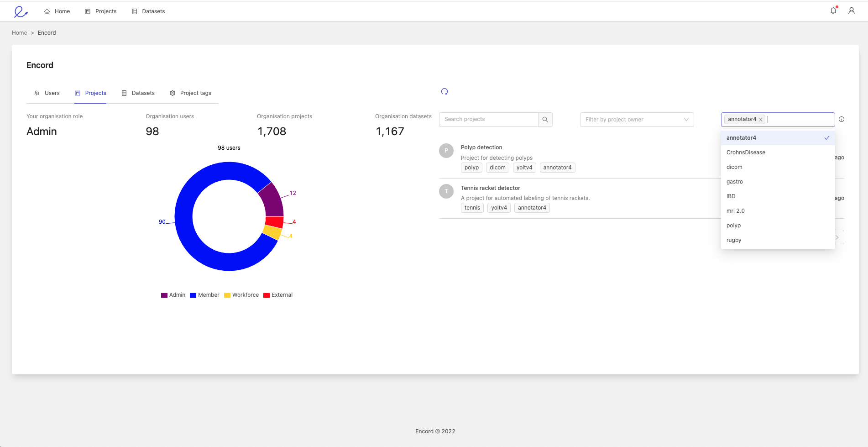Image resolution: width=868 pixels, height=447 pixels.
Task: Click annotator4 tag on Tennis racket detector
Action: [x=532, y=208]
